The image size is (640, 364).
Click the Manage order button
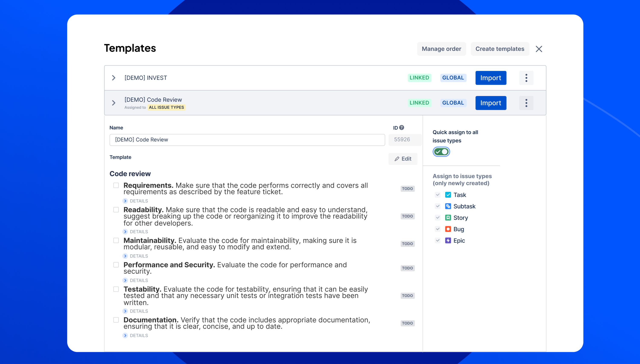[x=442, y=49]
